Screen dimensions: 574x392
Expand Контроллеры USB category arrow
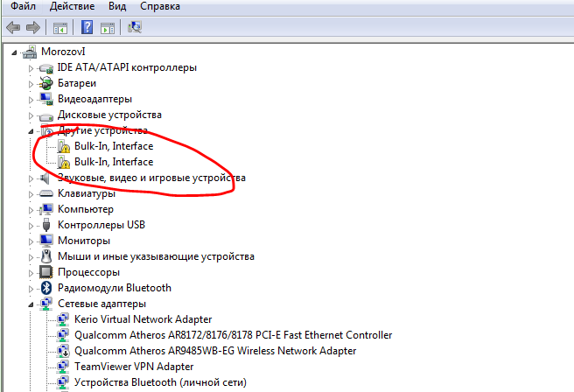[31, 226]
